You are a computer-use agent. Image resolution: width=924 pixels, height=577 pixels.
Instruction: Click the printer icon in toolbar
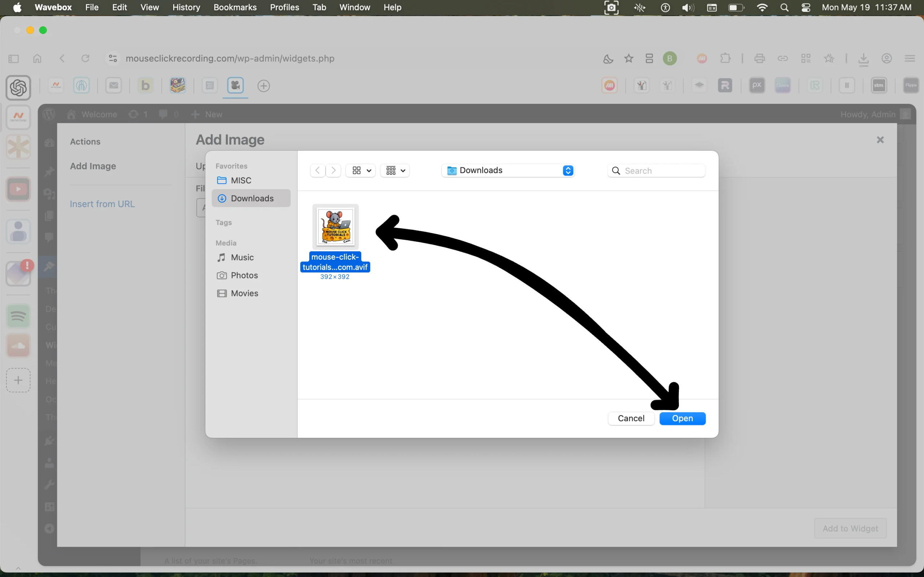[759, 58]
